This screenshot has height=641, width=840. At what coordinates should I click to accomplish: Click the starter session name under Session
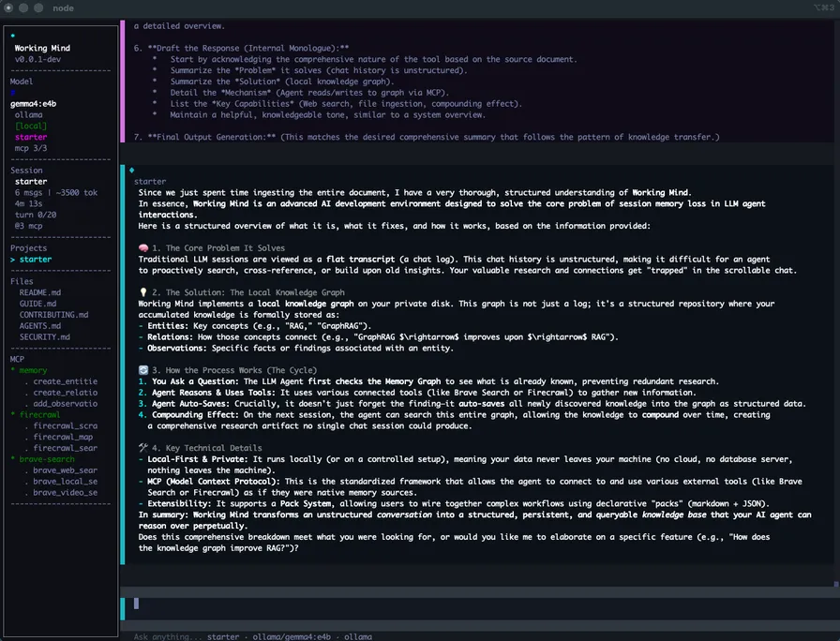point(31,182)
